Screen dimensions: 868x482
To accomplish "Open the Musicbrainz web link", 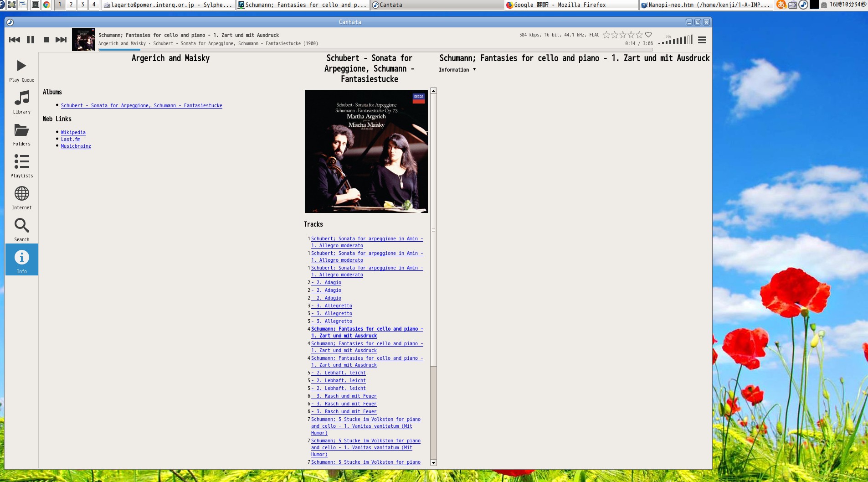I will (x=76, y=146).
